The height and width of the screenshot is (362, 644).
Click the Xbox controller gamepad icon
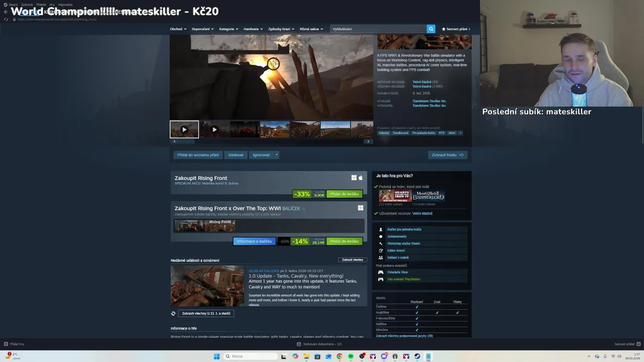(380, 272)
